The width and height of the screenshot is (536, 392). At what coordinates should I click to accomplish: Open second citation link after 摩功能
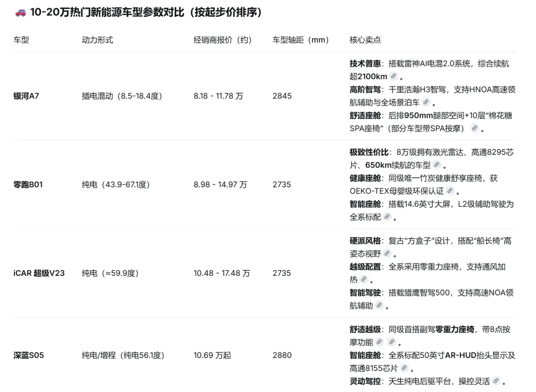392,342
